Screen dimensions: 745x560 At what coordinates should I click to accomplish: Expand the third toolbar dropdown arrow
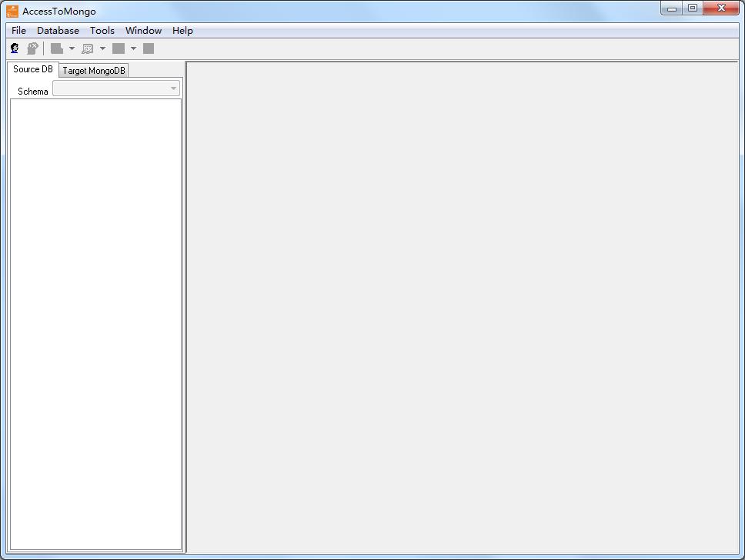tap(133, 48)
